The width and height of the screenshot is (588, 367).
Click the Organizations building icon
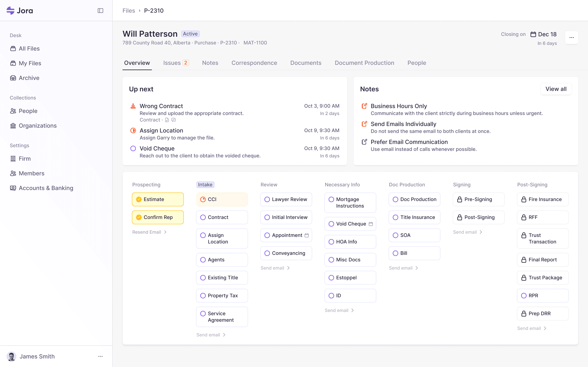[x=13, y=125]
